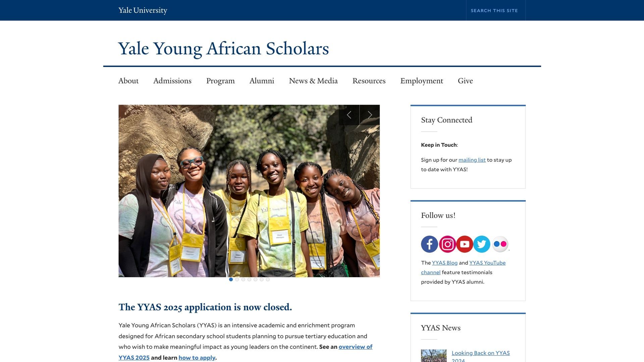Go to Yale University home logo
The image size is (644, 362).
coord(143,10)
